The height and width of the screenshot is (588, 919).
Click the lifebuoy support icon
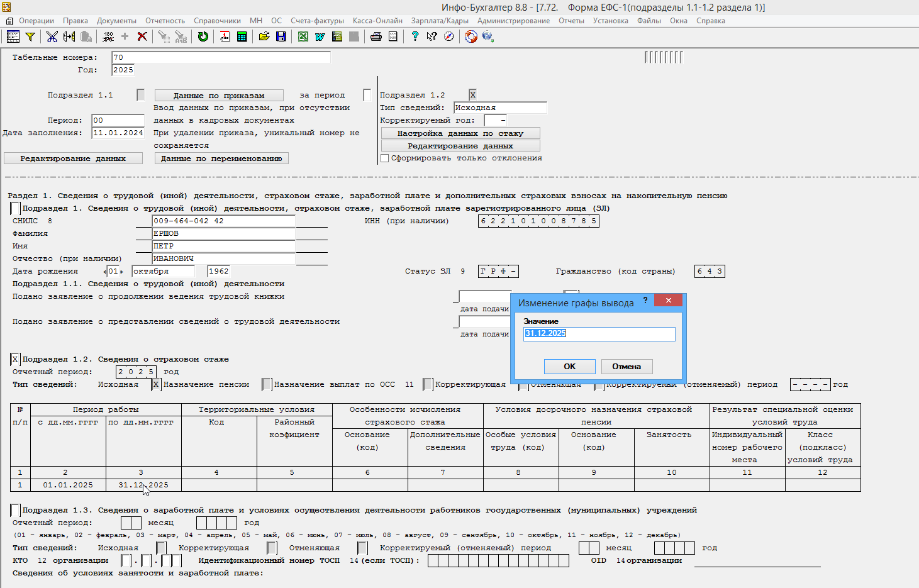coord(471,36)
